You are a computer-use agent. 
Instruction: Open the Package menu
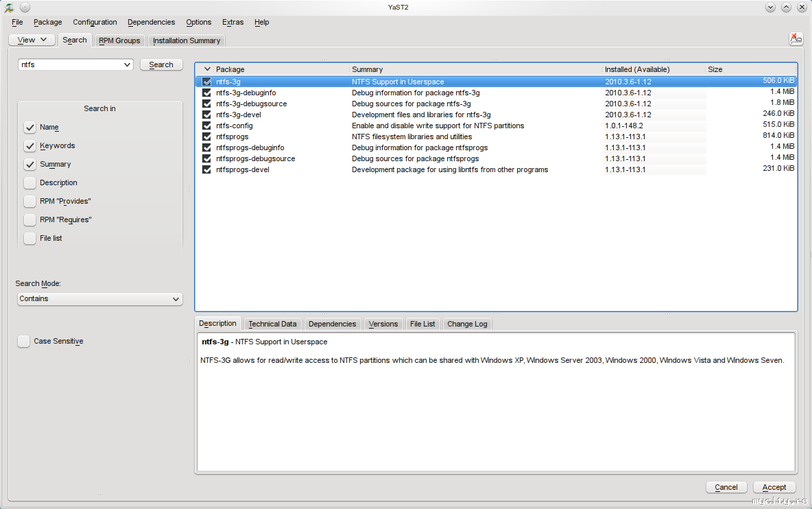pyautogui.click(x=47, y=22)
